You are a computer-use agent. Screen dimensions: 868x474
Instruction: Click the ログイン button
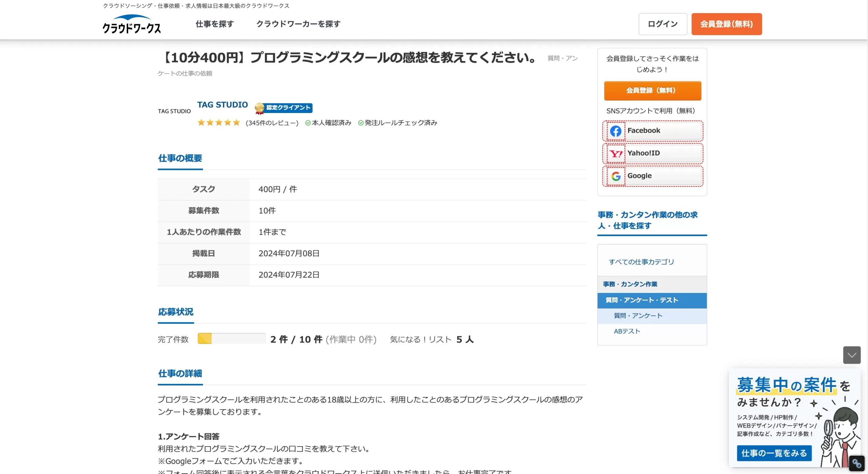[x=663, y=24]
